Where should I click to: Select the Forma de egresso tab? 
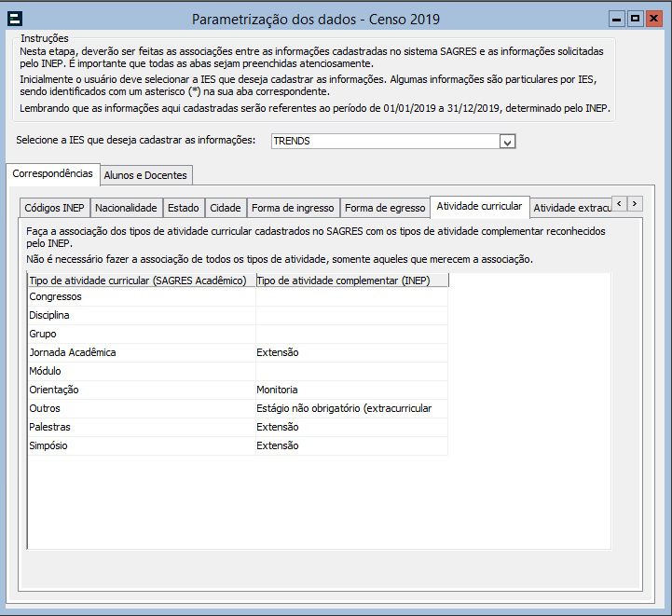coord(385,208)
